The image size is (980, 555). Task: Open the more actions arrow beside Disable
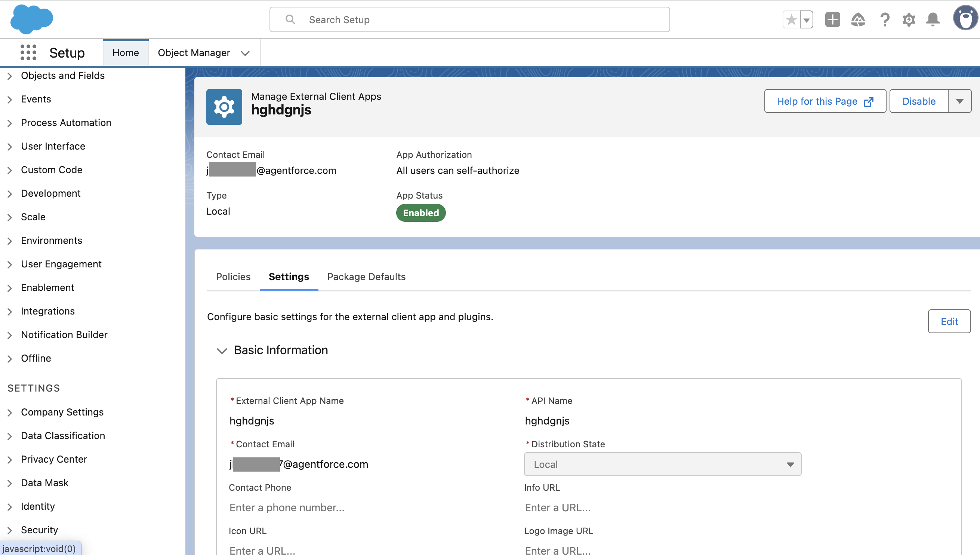click(959, 101)
